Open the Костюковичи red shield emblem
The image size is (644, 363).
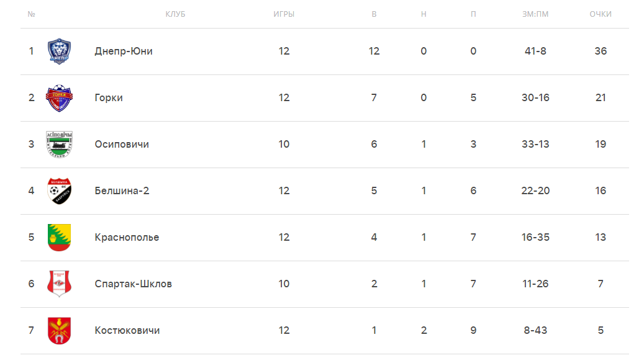(59, 331)
